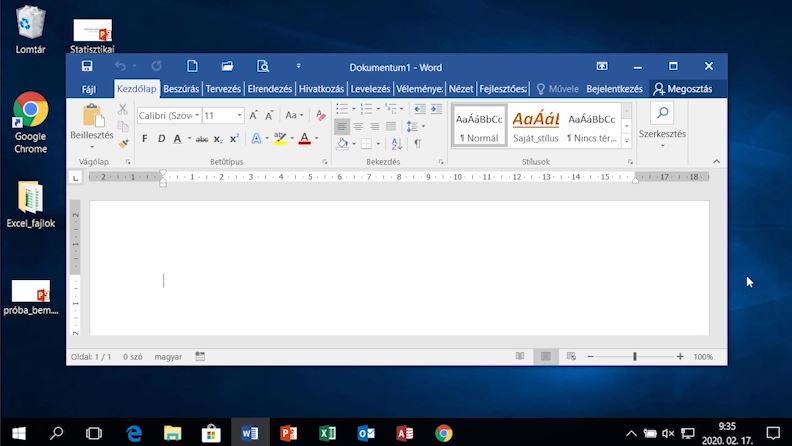Enable center text alignment
The height and width of the screenshot is (446, 792).
pyautogui.click(x=358, y=126)
